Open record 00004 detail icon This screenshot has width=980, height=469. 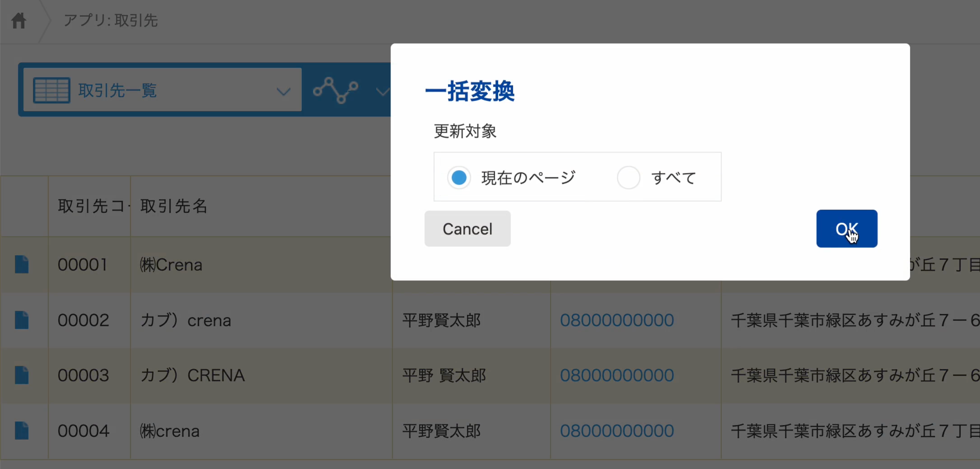coord(22,431)
